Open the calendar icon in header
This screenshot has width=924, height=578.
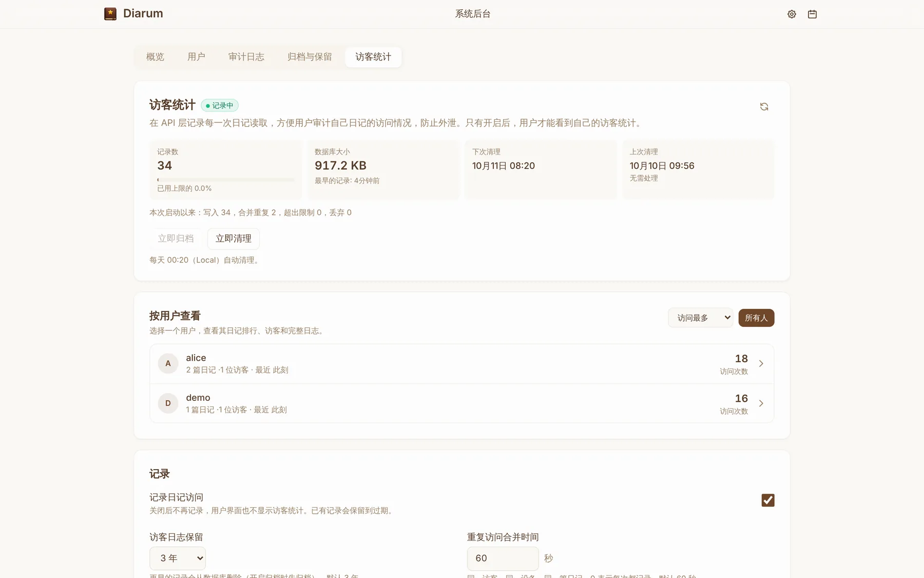[x=812, y=14]
